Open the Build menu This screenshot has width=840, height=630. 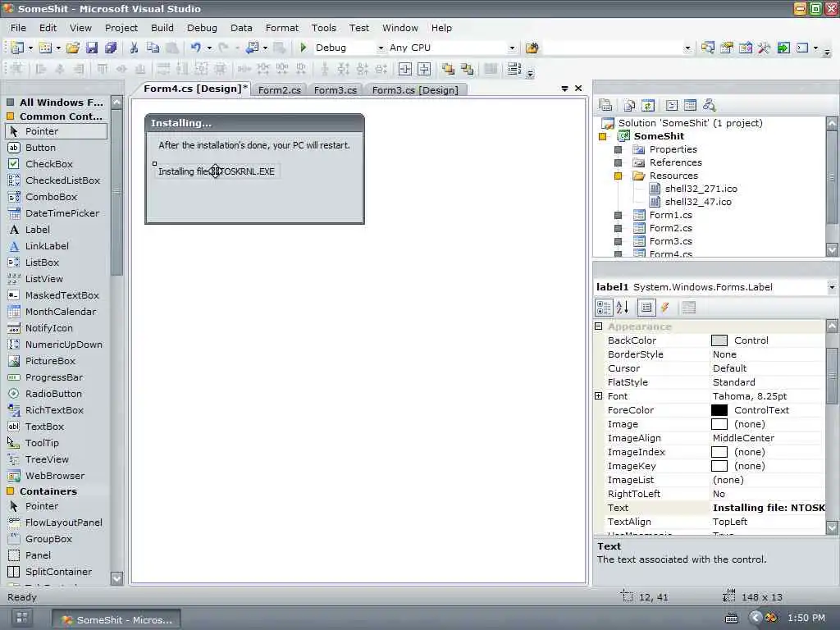coord(162,28)
